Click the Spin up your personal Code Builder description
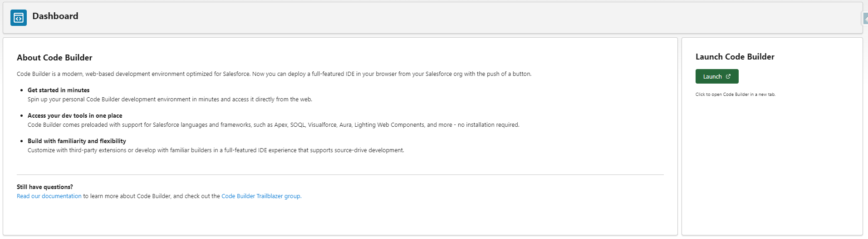Viewport: 868px width, 239px height. pyautogui.click(x=170, y=100)
